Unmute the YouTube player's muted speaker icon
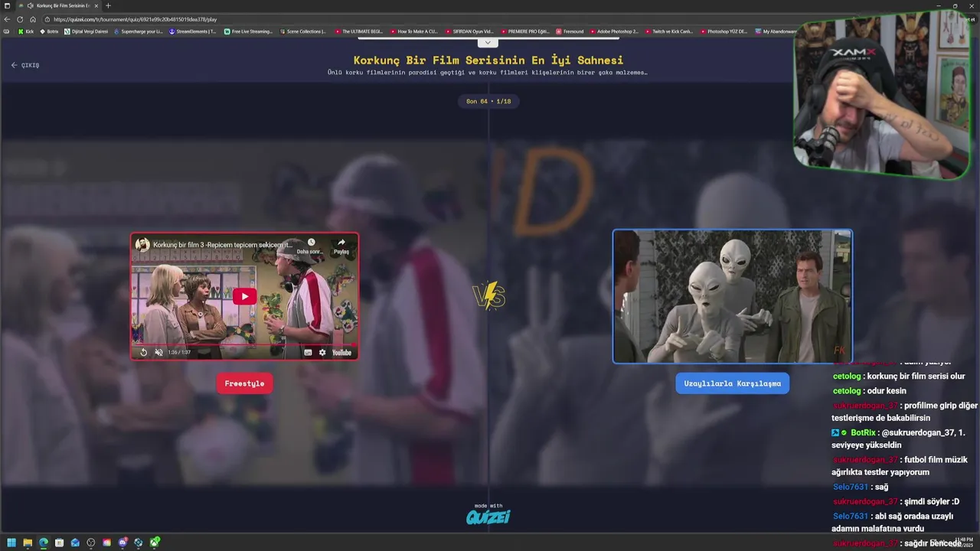The height and width of the screenshot is (551, 980). tap(158, 353)
